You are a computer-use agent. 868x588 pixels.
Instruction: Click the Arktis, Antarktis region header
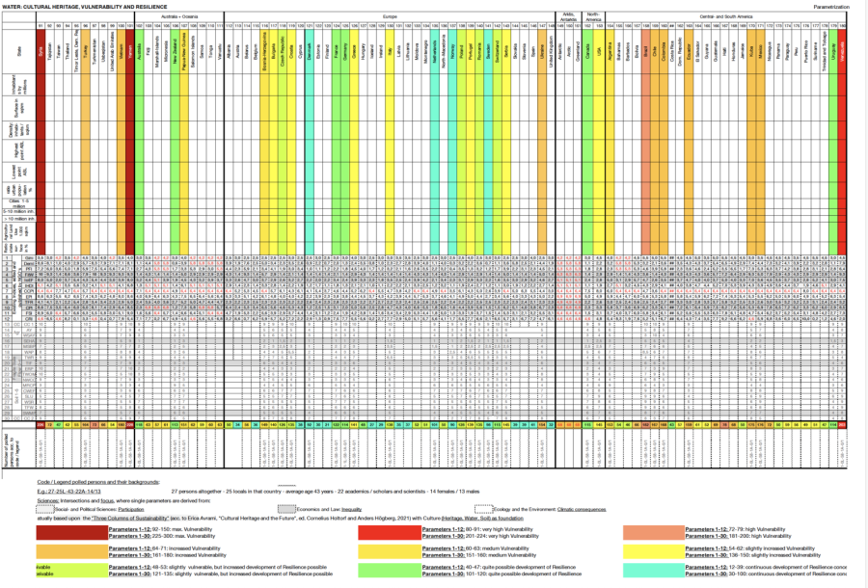568,16
